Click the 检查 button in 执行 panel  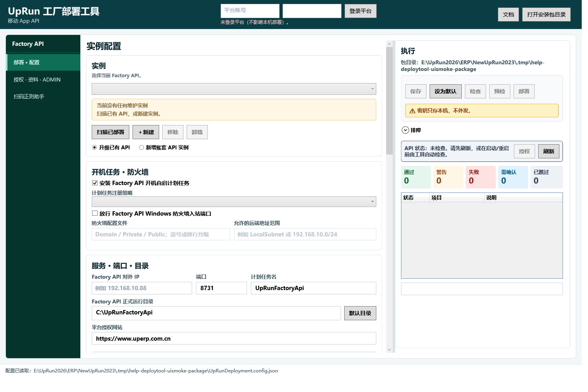click(x=475, y=91)
